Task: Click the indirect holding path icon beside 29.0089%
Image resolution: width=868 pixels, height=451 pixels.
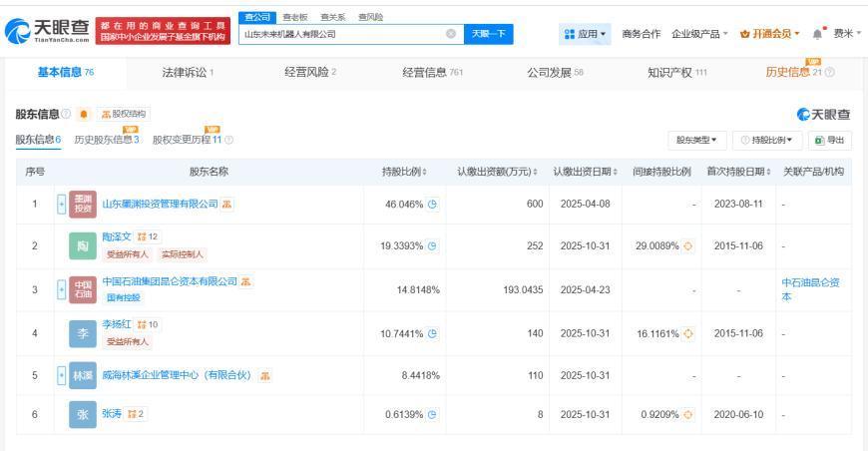Action: coord(687,245)
